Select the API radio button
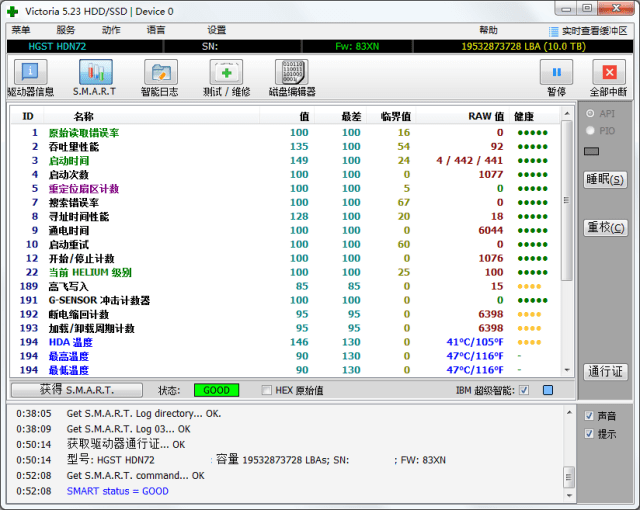The width and height of the screenshot is (640, 510). tap(590, 113)
